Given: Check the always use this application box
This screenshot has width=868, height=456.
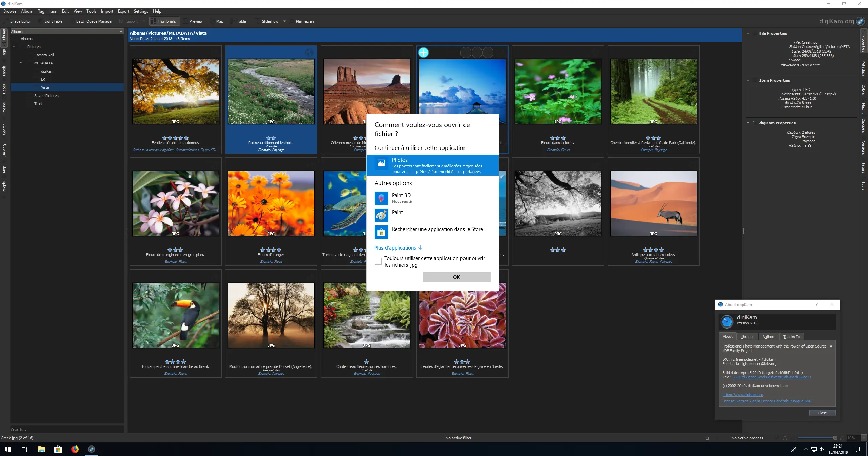Looking at the screenshot, I should click(378, 261).
